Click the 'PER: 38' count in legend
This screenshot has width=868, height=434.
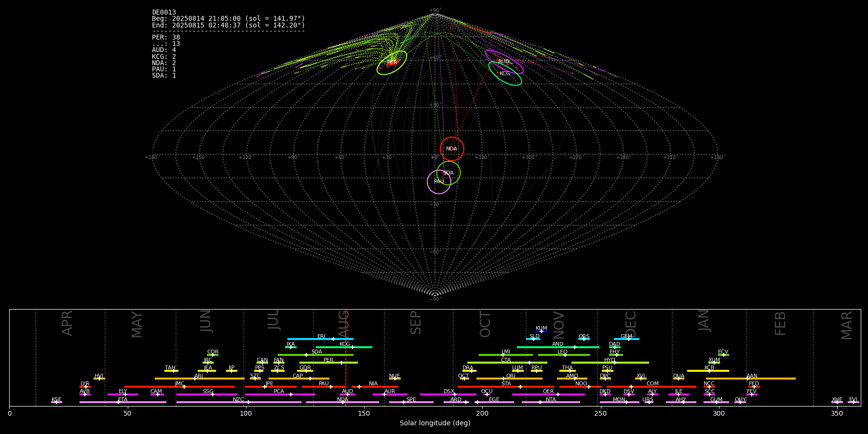(166, 38)
